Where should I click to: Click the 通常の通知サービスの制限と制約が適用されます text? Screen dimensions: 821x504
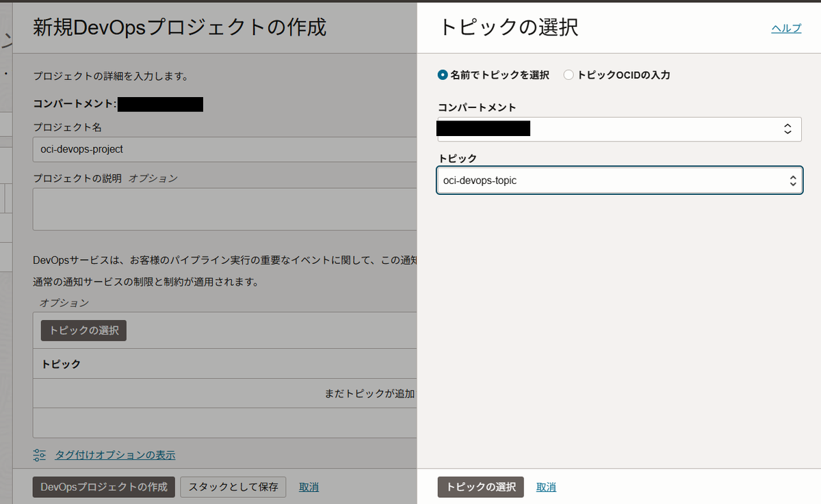coord(146,281)
